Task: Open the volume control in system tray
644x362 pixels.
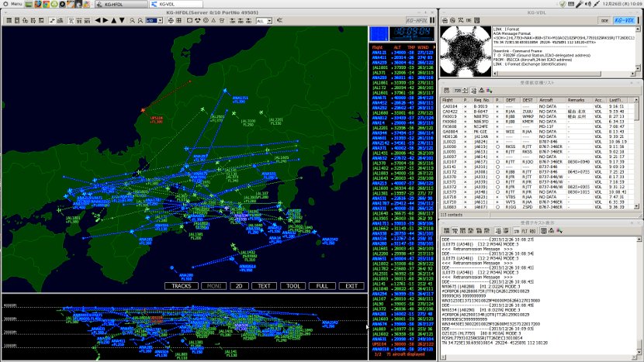Action: (587, 4)
